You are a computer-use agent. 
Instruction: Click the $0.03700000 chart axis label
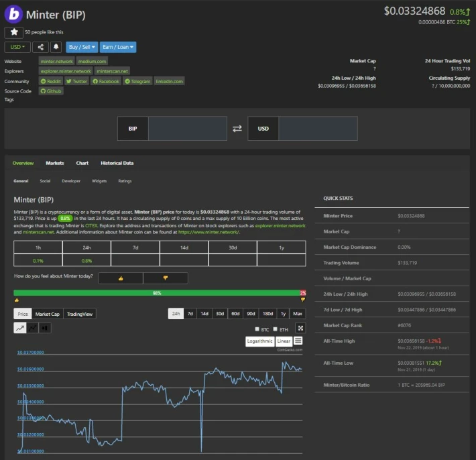pos(30,352)
